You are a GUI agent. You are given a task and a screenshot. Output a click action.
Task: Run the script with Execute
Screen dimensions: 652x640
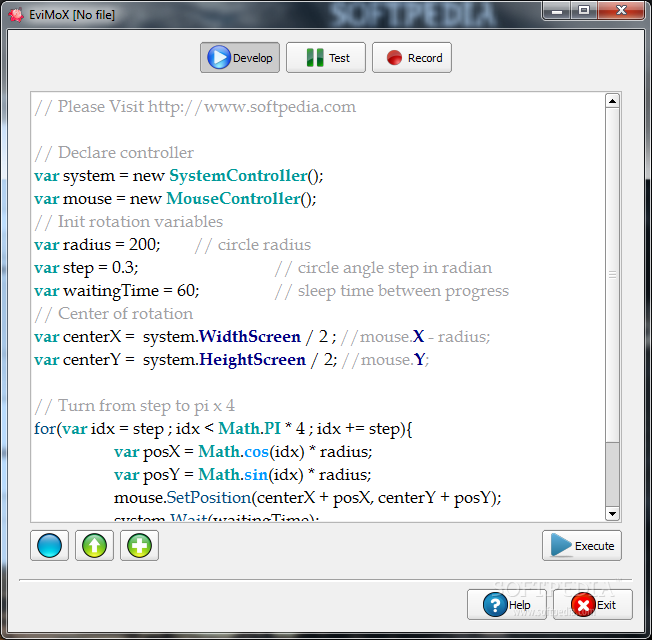582,546
